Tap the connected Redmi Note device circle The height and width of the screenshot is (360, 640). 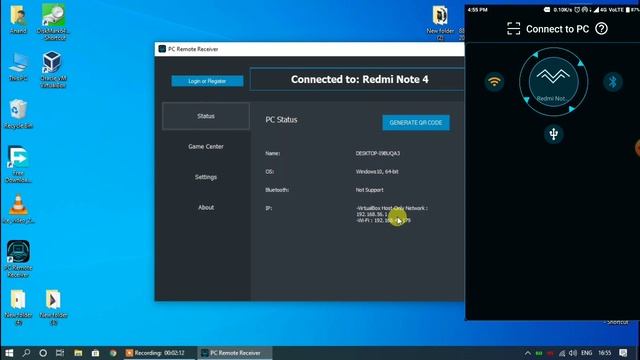coord(553,82)
